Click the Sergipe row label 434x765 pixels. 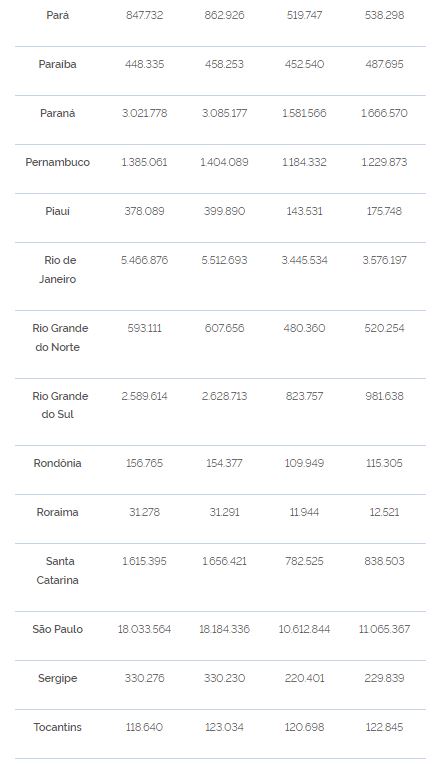coord(58,678)
